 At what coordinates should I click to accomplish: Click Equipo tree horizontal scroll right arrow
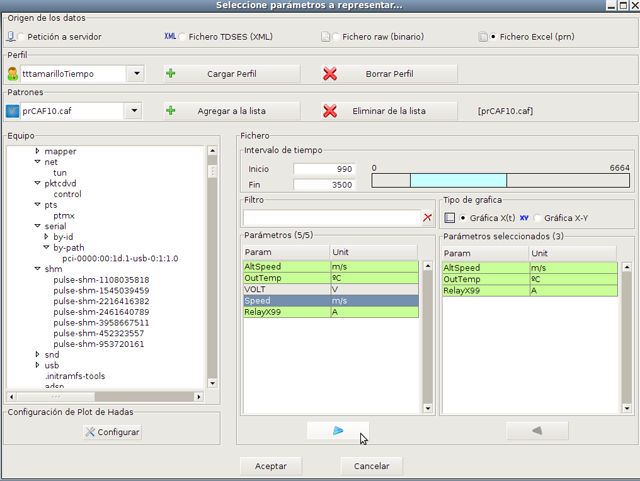(x=199, y=396)
